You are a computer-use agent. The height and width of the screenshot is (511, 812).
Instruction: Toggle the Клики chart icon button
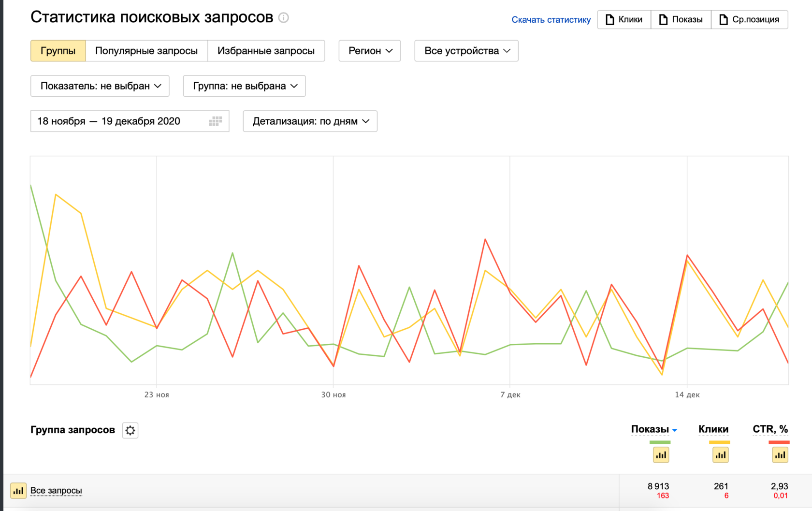click(720, 455)
